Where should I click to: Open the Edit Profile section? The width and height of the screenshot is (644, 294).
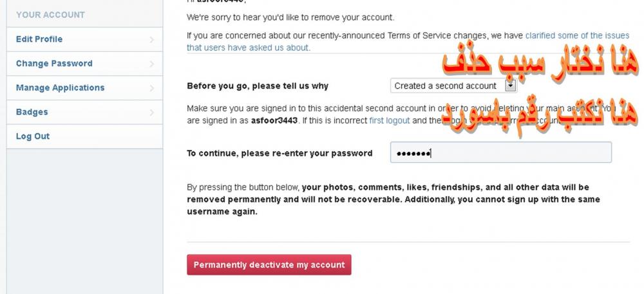pyautogui.click(x=39, y=39)
